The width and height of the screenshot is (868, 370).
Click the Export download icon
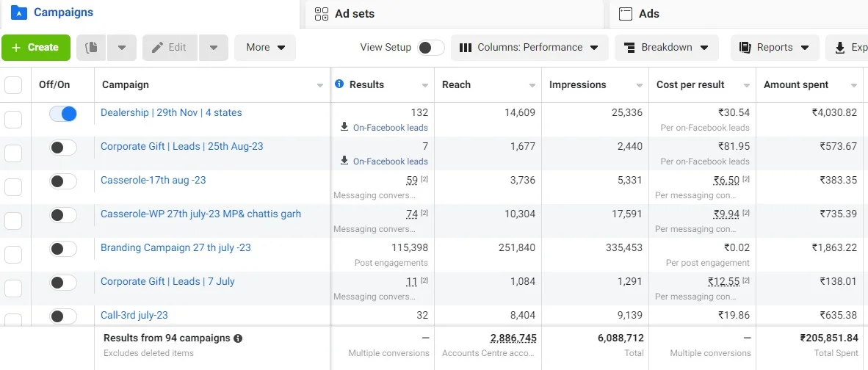tap(840, 48)
